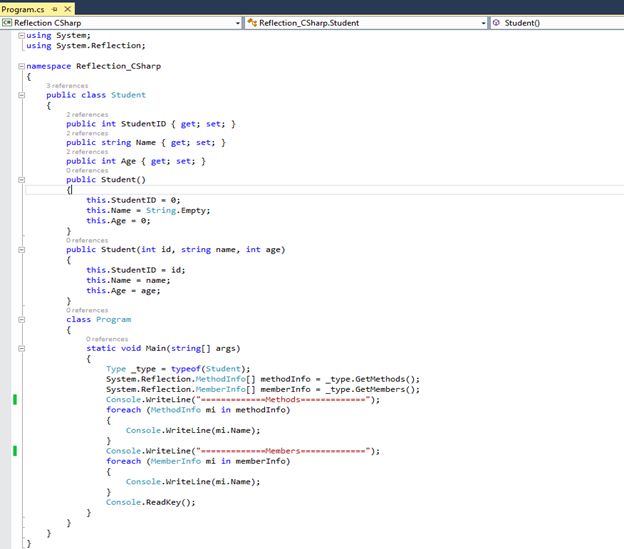Collapse the namespace Reflection_CSharp block
This screenshot has width=624, height=549.
[21, 66]
